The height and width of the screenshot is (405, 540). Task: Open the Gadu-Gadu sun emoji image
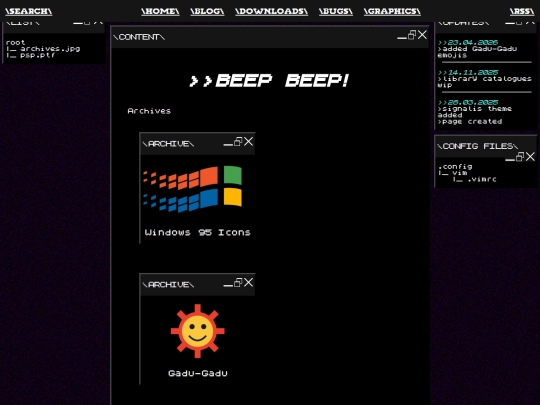click(198, 331)
